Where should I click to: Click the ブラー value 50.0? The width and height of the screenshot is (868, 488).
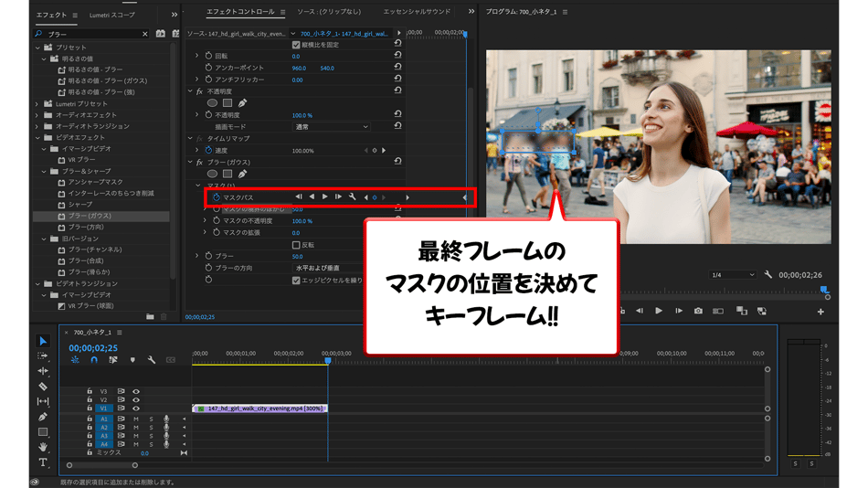(297, 257)
